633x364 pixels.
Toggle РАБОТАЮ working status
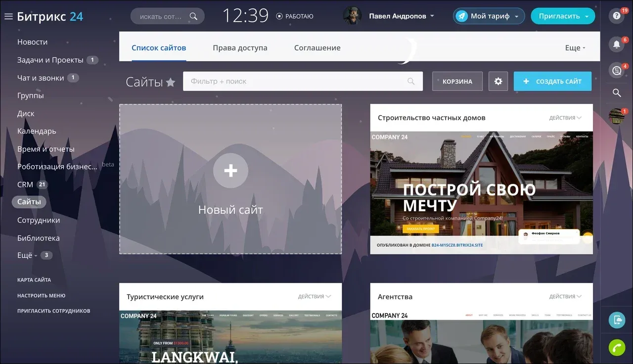click(295, 16)
